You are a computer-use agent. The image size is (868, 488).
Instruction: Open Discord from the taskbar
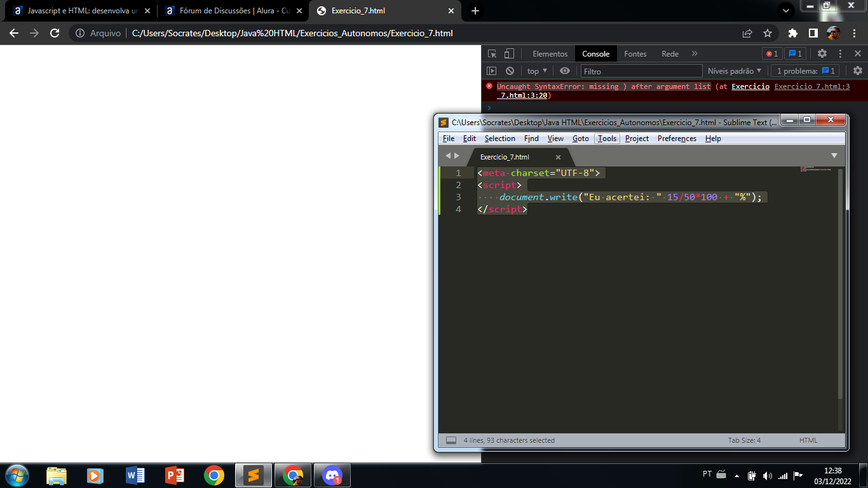332,475
